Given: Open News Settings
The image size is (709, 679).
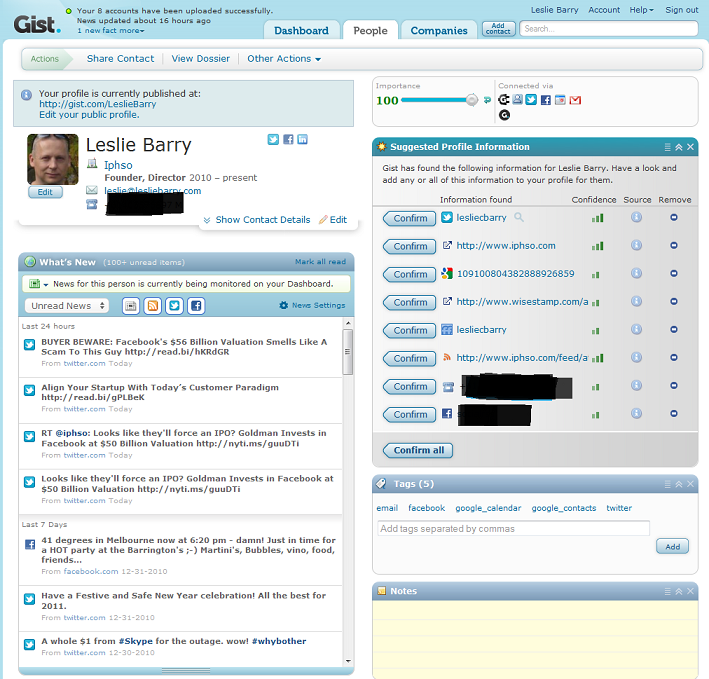Looking at the screenshot, I should tap(312, 306).
